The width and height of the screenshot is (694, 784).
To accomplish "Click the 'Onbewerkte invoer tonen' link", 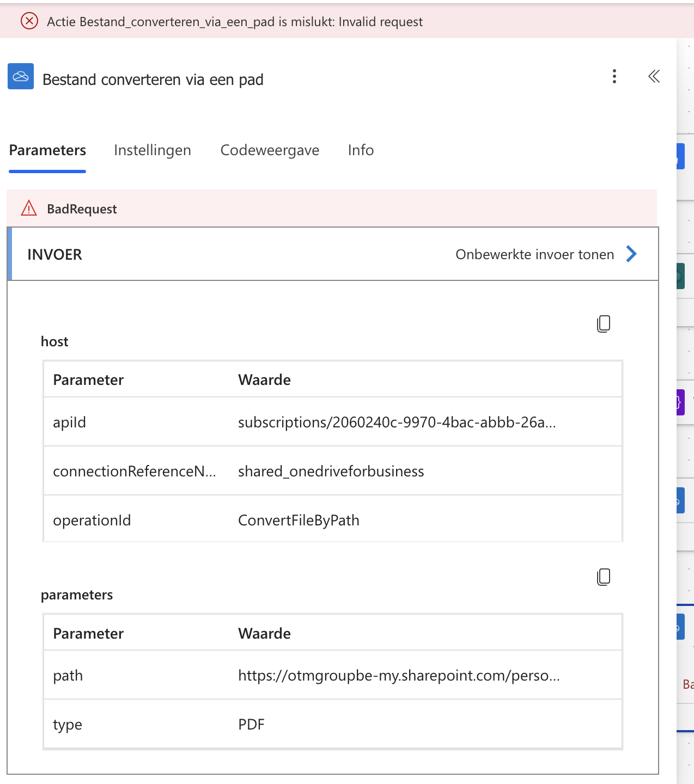I will coord(534,254).
